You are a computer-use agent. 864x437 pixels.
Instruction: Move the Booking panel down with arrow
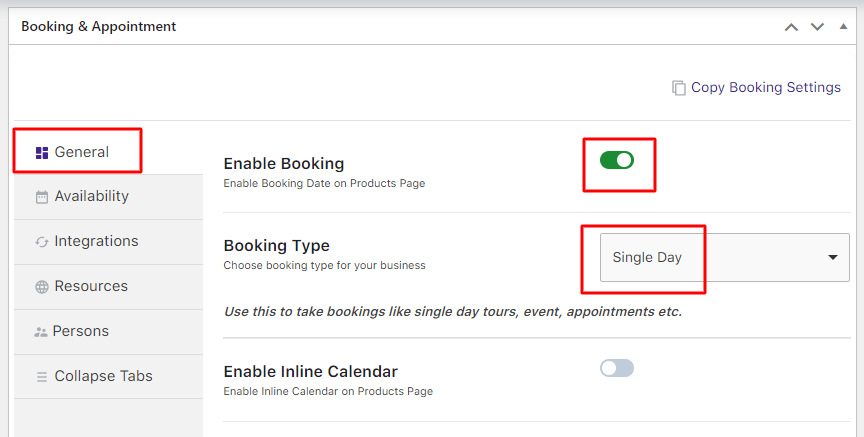coord(817,27)
